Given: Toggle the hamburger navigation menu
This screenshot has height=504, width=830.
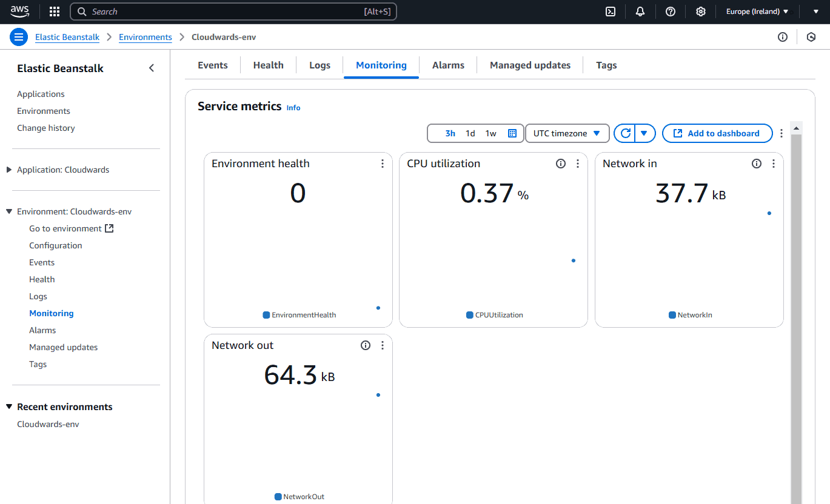Looking at the screenshot, I should [19, 37].
